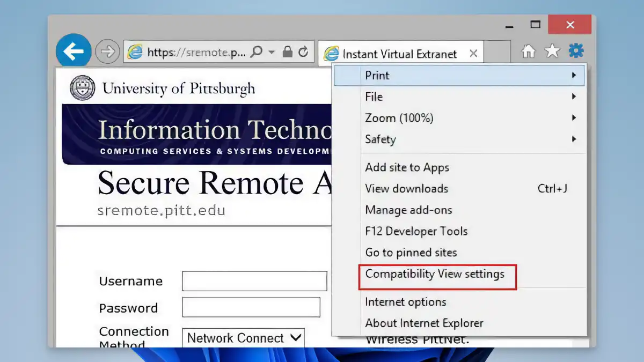This screenshot has height=362, width=644.
Task: Close the Instant Virtual Extranet tab
Action: click(473, 53)
